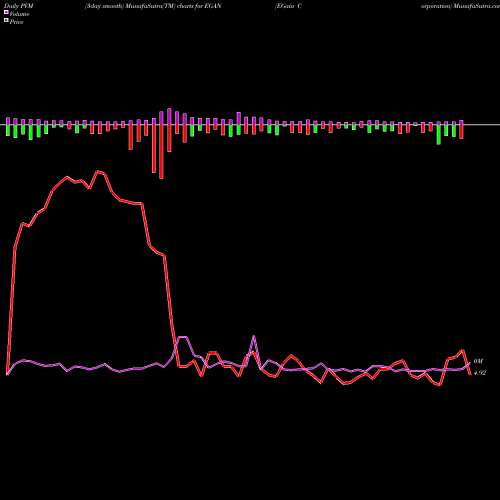
Task: Click the 'charts for EGAN' header text
Action: point(199,6)
